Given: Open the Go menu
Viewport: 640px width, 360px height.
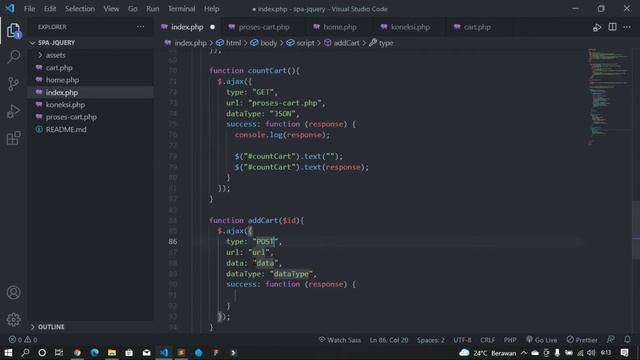Looking at the screenshot, I should [133, 9].
